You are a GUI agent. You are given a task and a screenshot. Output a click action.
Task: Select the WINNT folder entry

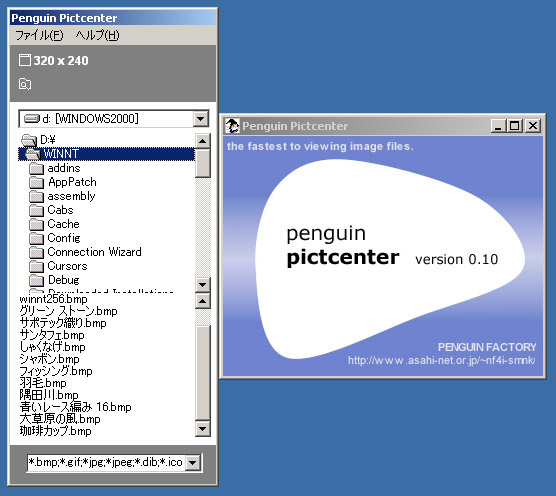coord(106,154)
